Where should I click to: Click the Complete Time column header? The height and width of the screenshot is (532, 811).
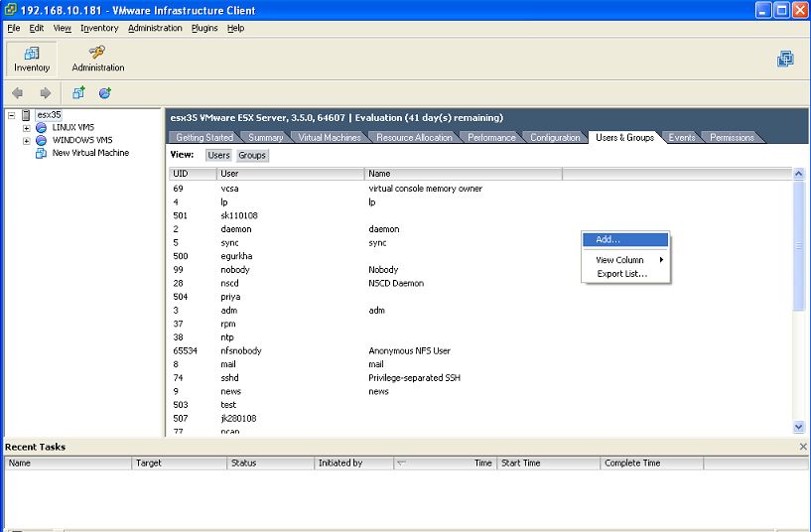click(652, 464)
